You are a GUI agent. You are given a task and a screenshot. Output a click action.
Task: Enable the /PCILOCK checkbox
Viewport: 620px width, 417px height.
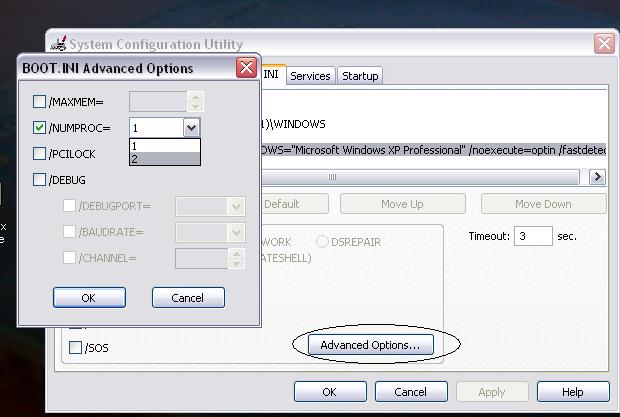coord(39,154)
